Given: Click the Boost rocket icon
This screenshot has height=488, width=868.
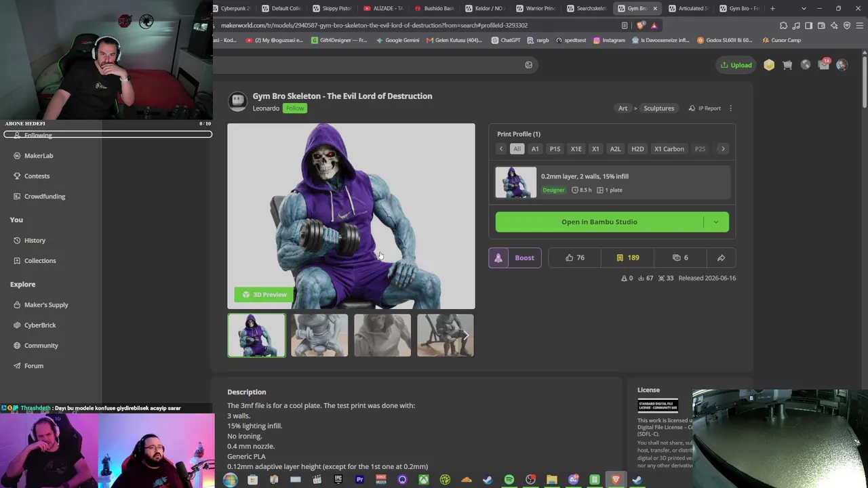Looking at the screenshot, I should pos(498,258).
